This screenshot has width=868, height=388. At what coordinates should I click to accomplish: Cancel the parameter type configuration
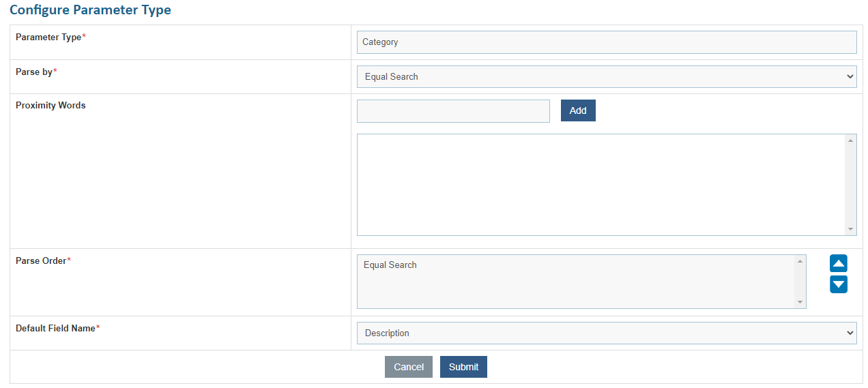coord(408,367)
